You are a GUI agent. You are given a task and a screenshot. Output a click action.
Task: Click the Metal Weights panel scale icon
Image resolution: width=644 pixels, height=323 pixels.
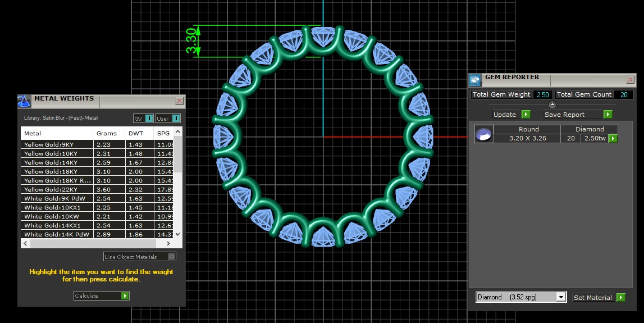click(x=24, y=102)
